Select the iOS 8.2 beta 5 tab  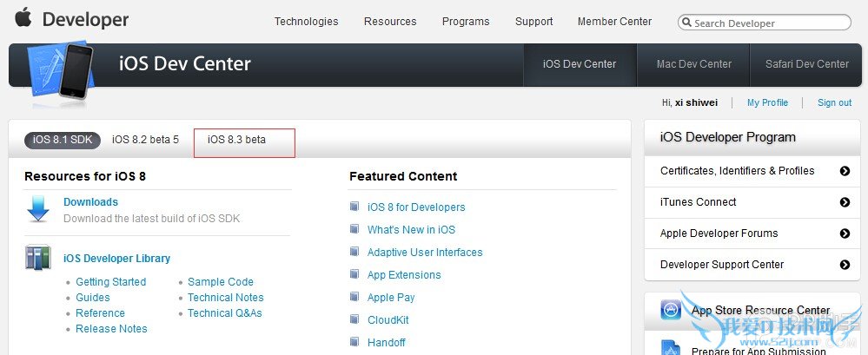click(x=145, y=140)
